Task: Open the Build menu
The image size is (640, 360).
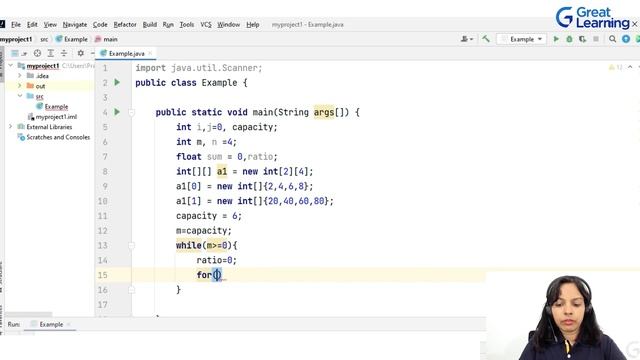Action: click(x=150, y=24)
